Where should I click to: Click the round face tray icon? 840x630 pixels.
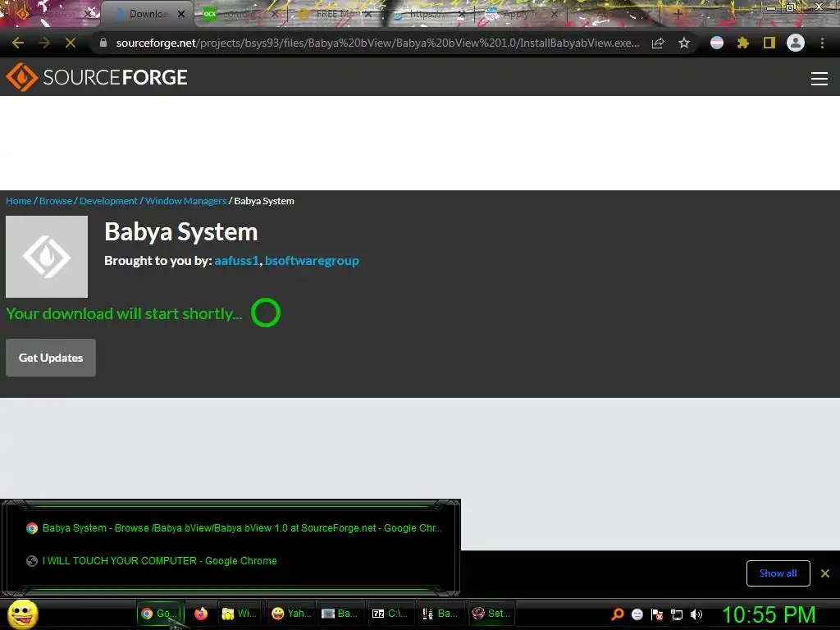[x=637, y=614]
